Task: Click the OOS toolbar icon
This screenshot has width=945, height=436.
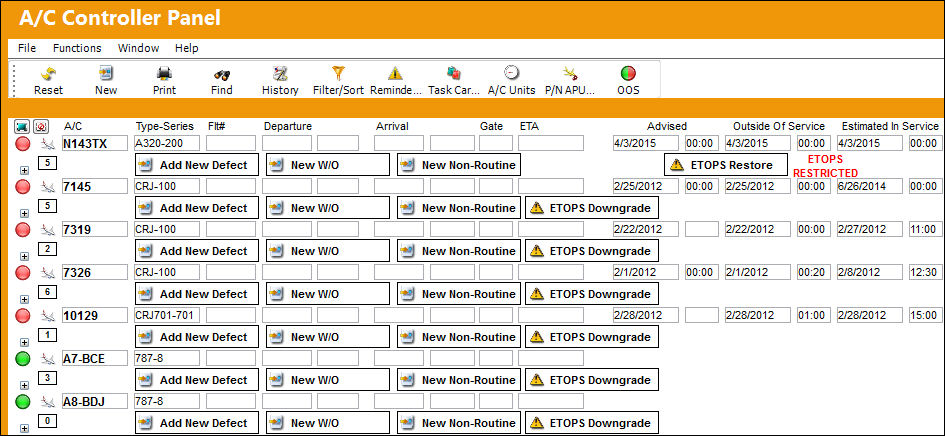Action: click(628, 74)
